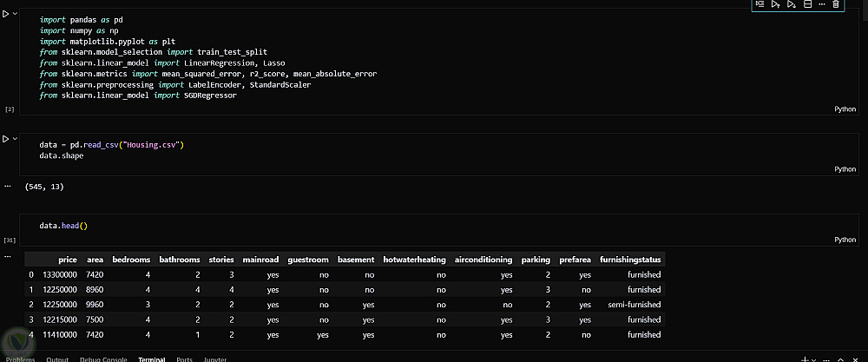The width and height of the screenshot is (868, 362).
Task: Open more cell actions ellipsis menu
Action: tap(821, 5)
